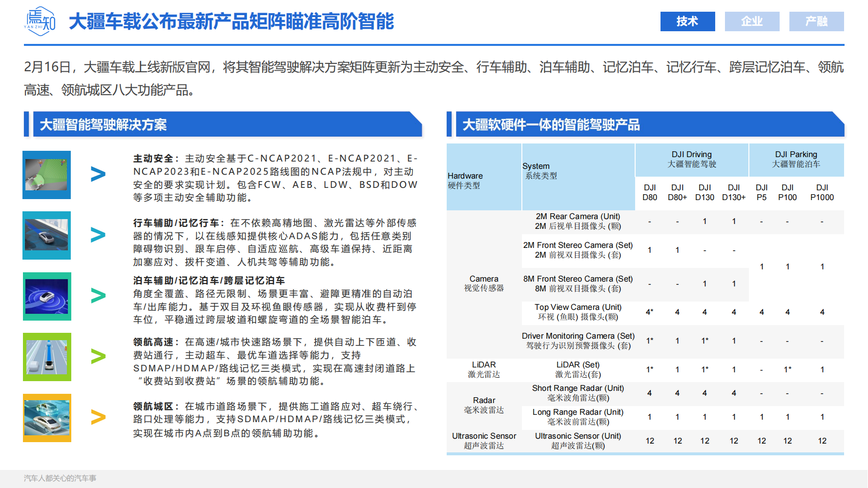Screen dimensions: 868x488
Task: Select the Hardware 硬件类型 header cell
Action: point(484,177)
